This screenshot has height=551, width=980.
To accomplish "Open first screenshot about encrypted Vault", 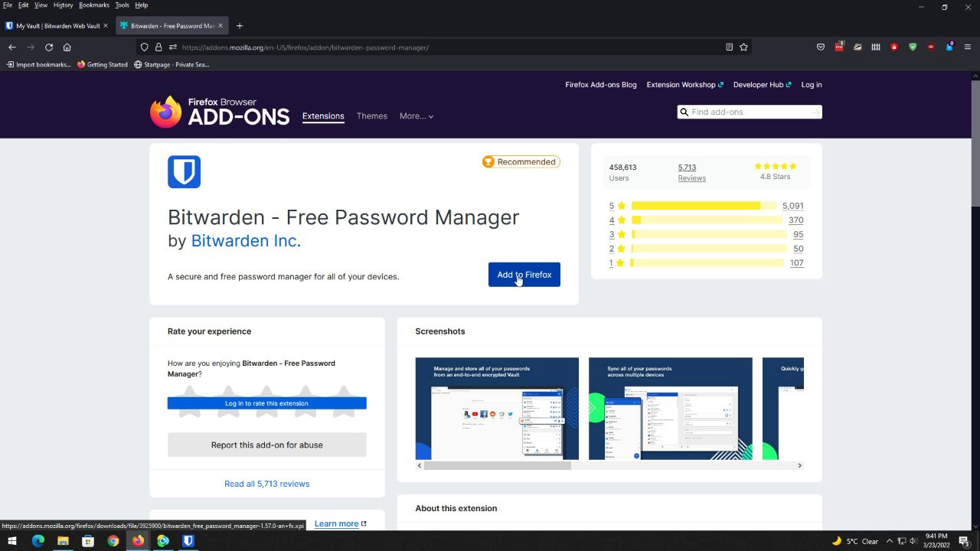I will (x=497, y=409).
